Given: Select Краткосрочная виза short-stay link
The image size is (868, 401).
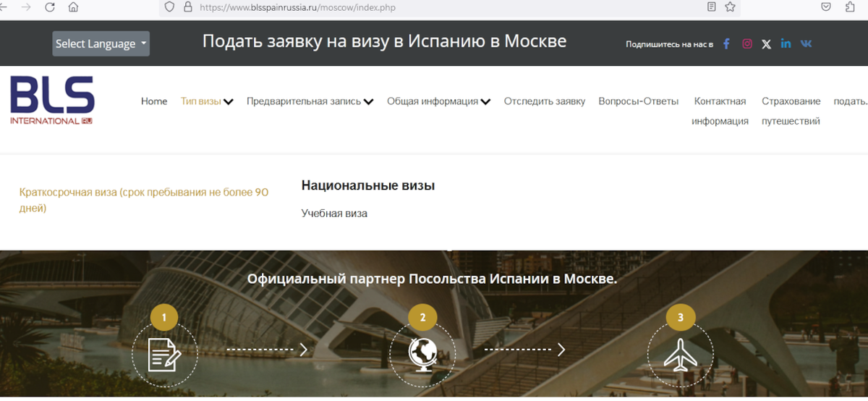Looking at the screenshot, I should 144,200.
